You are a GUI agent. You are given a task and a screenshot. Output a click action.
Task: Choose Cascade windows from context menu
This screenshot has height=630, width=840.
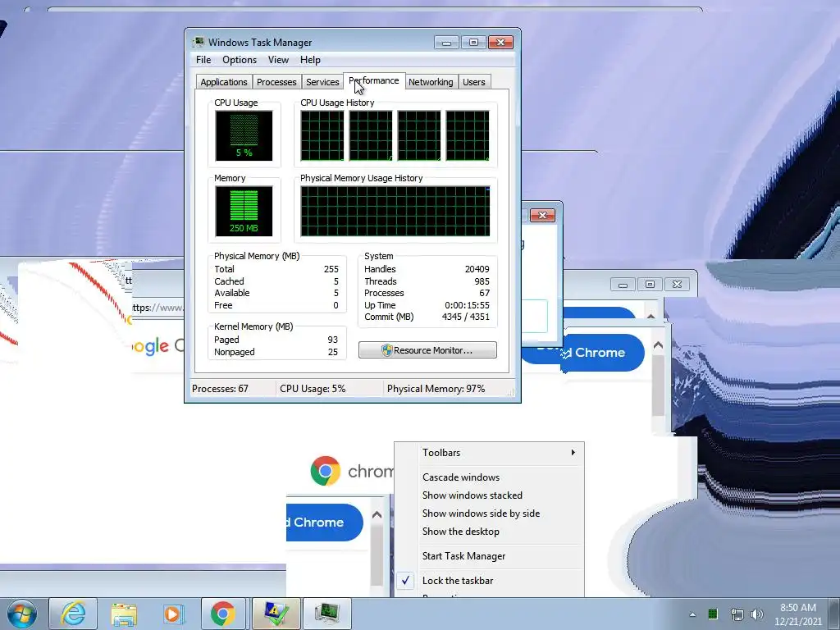tap(461, 477)
